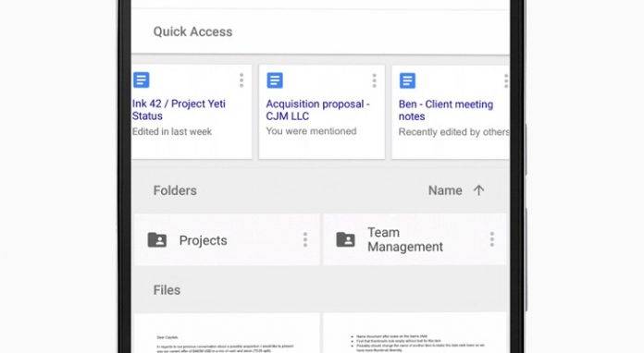The width and height of the screenshot is (644, 353).
Task: Click the Docs icon on Acquisition proposal card
Action: click(275, 80)
